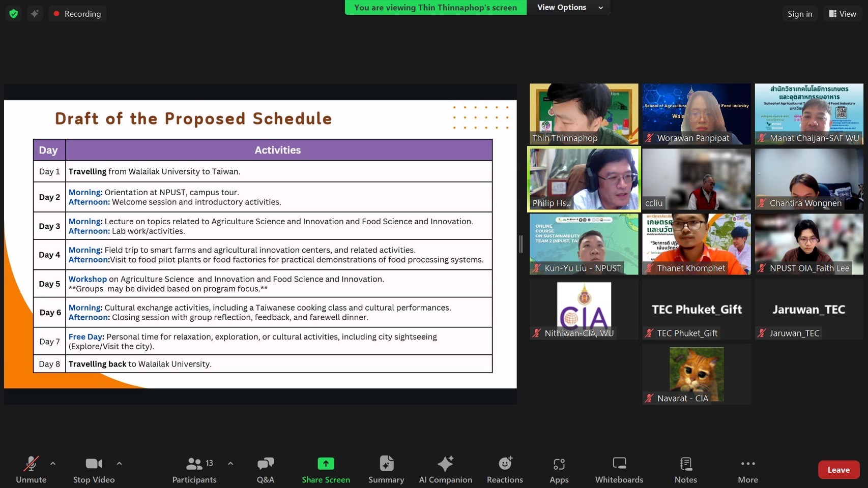Select Philip Hsu's video thumbnail
868x488 pixels.
(584, 179)
